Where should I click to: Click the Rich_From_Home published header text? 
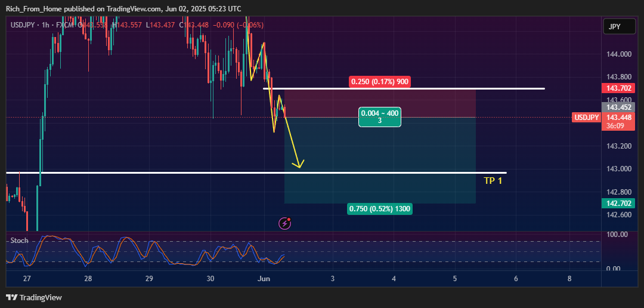(123, 8)
